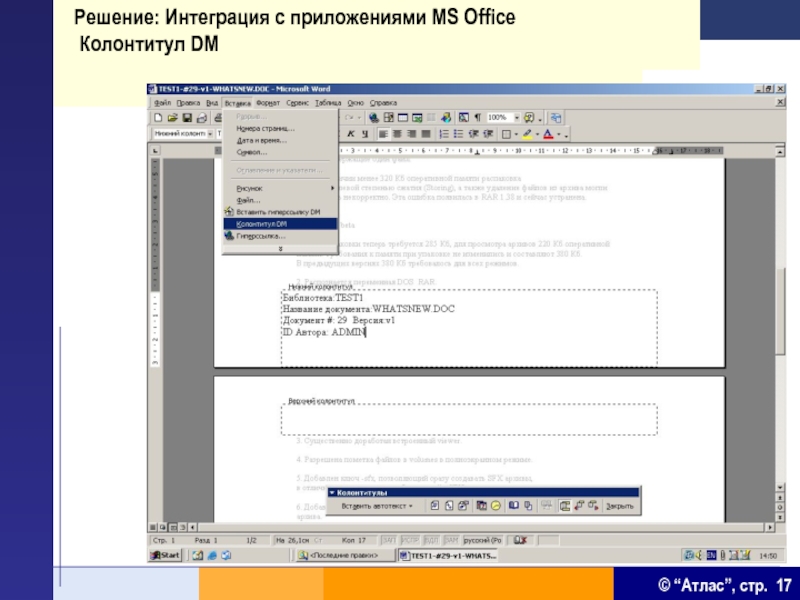Open Page Setup book icon
Viewport: 800px width, 600px height.
coord(514,506)
